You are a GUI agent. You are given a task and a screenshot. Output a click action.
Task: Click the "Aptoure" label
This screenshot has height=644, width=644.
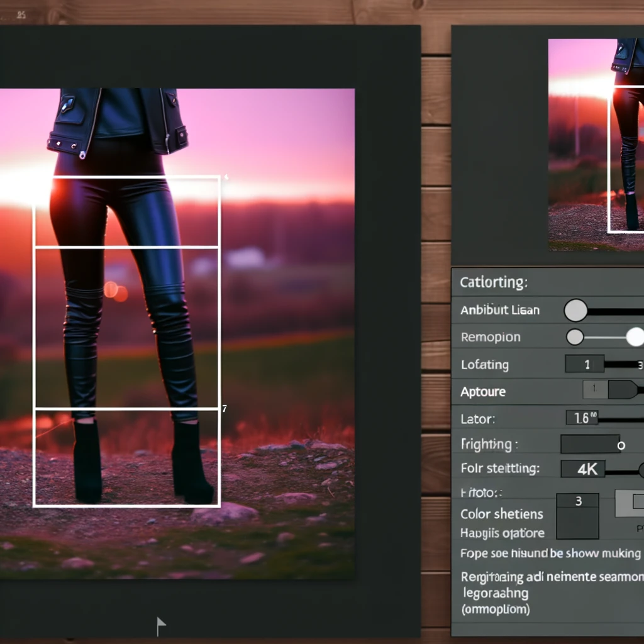483,392
